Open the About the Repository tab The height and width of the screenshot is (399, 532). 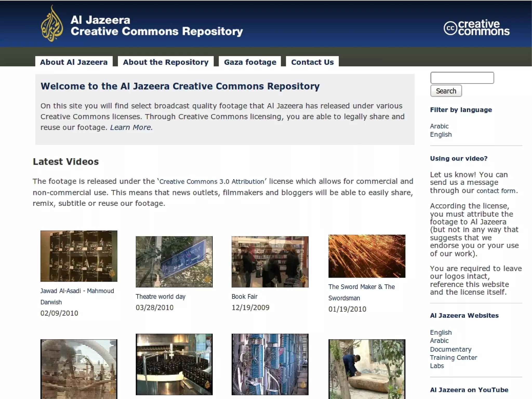pos(166,62)
